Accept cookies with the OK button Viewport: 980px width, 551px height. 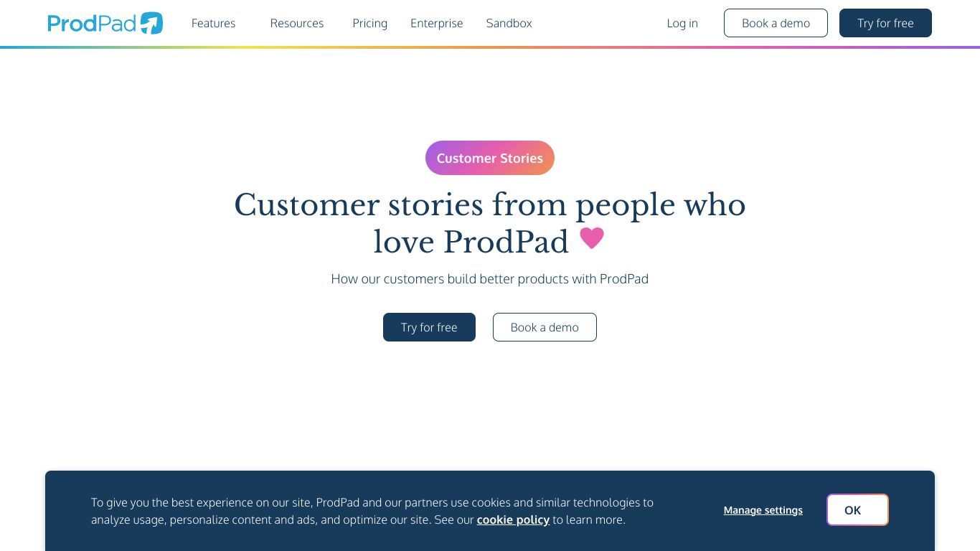[857, 509]
